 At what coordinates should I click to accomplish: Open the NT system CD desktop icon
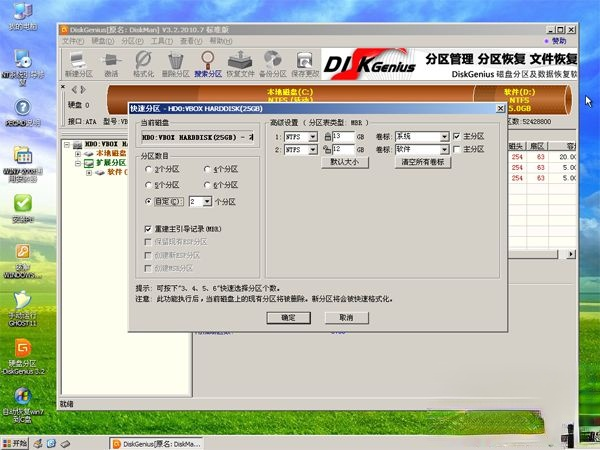(23, 67)
